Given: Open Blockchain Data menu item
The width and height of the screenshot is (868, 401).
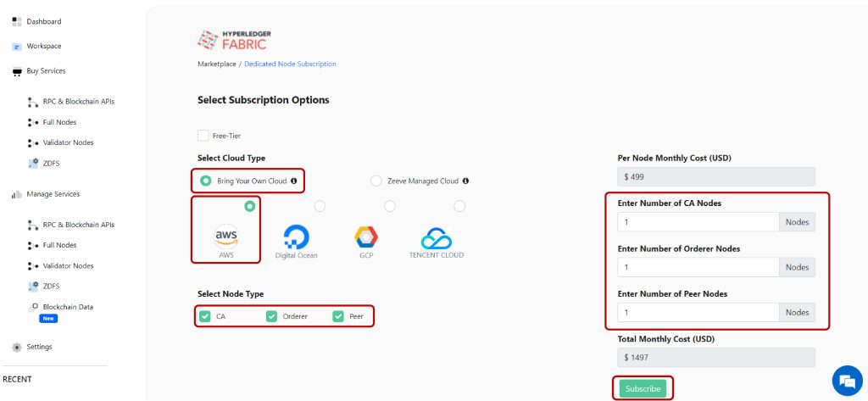Looking at the screenshot, I should click(68, 307).
